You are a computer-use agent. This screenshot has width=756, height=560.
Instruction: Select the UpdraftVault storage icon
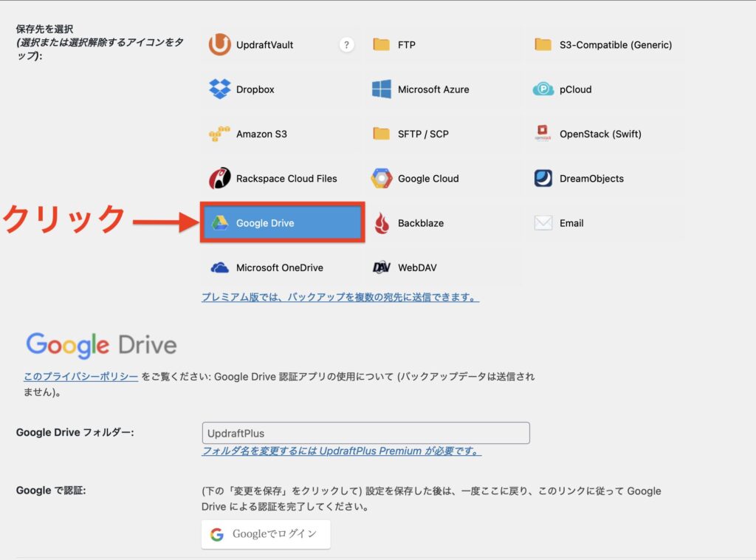point(220,45)
